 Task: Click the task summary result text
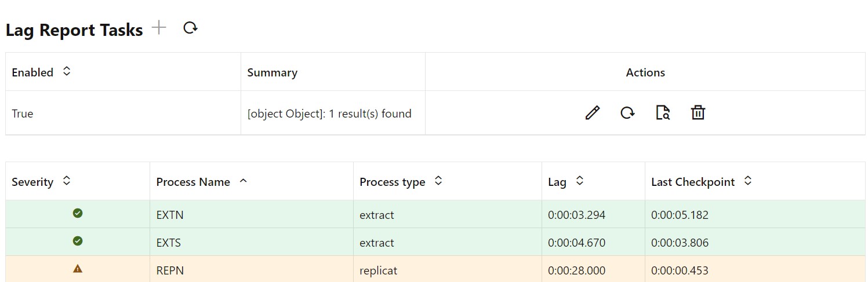click(x=329, y=114)
